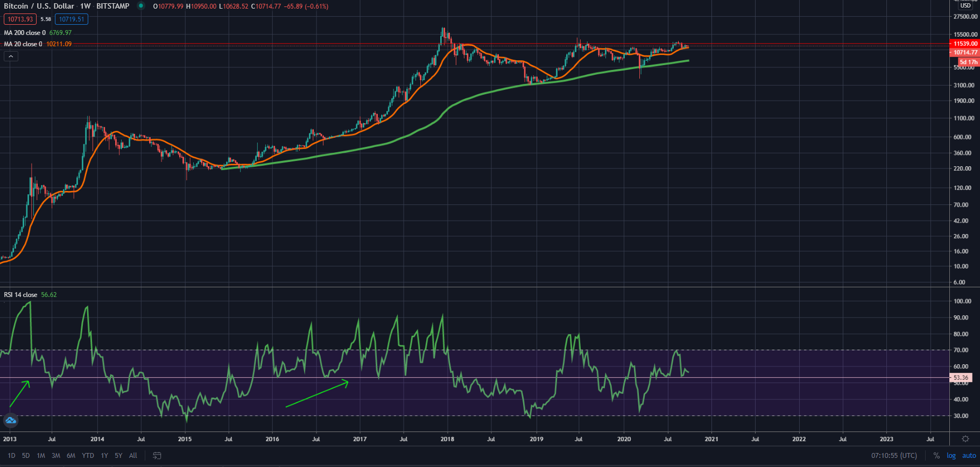This screenshot has height=467, width=980.
Task: Select the 1D date range
Action: coord(11,456)
